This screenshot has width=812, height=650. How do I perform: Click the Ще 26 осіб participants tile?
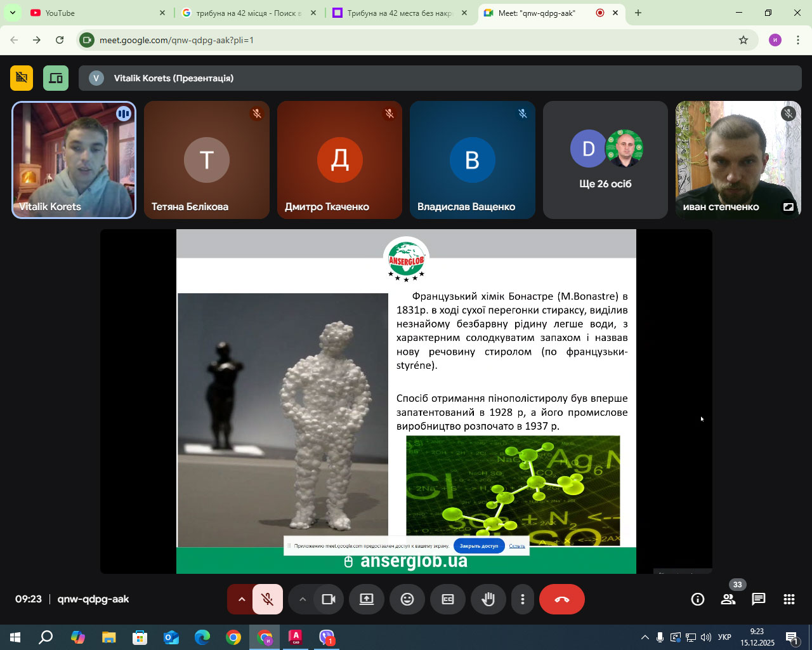605,160
